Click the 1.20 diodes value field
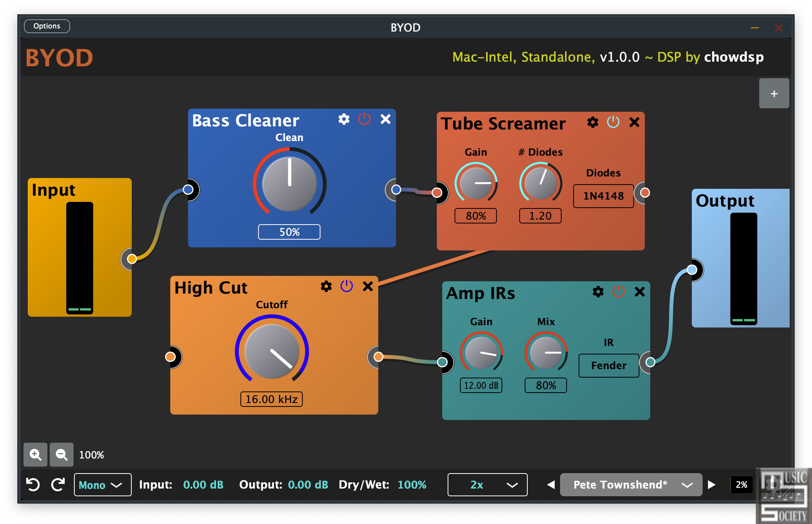Viewport: 812px width, 524px height. [540, 216]
